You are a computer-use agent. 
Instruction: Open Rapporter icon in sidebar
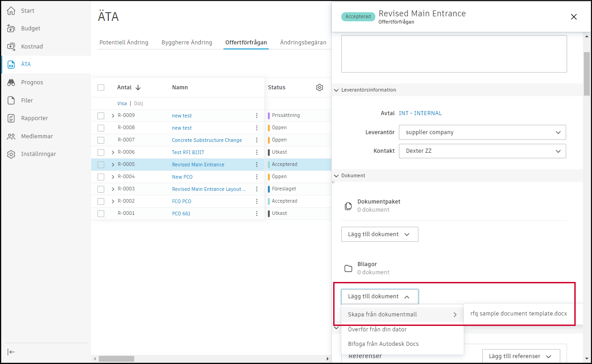pyautogui.click(x=11, y=118)
